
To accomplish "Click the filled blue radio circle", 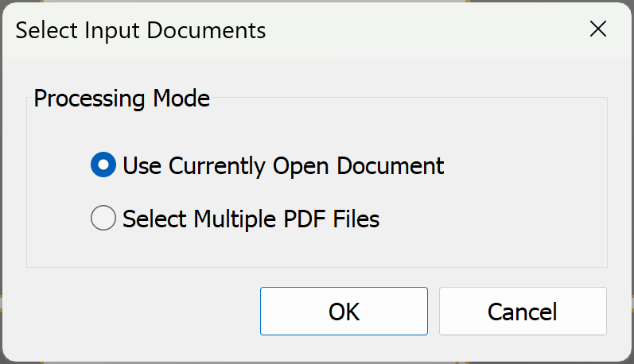I will [x=103, y=165].
